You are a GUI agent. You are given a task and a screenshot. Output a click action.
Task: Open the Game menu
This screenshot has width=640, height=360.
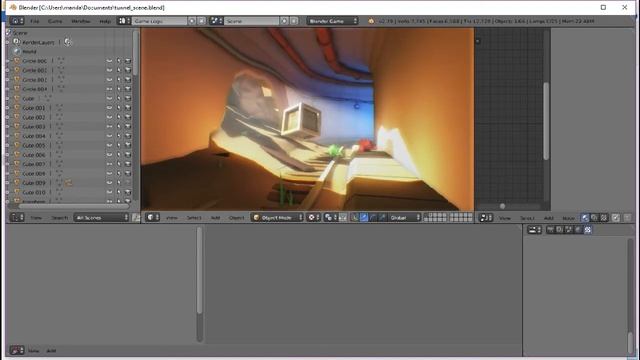tap(55, 21)
